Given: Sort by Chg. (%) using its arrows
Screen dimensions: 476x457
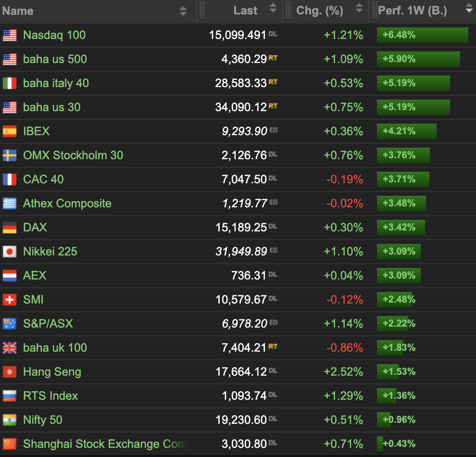Looking at the screenshot, I should pyautogui.click(x=359, y=8).
